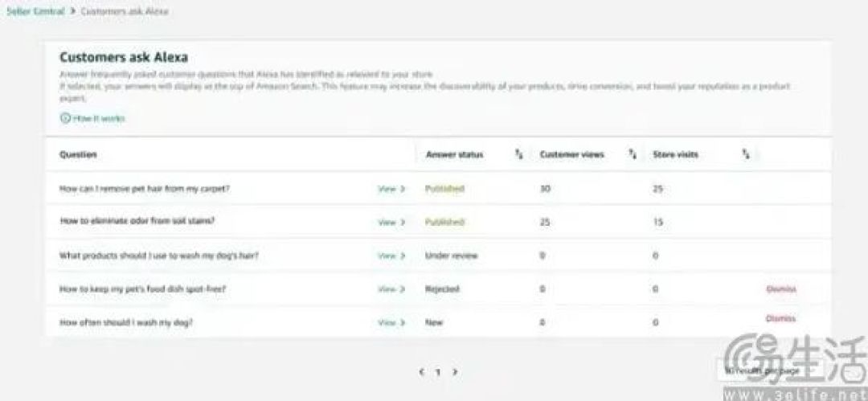View the pet hair carpet question

click(x=391, y=189)
